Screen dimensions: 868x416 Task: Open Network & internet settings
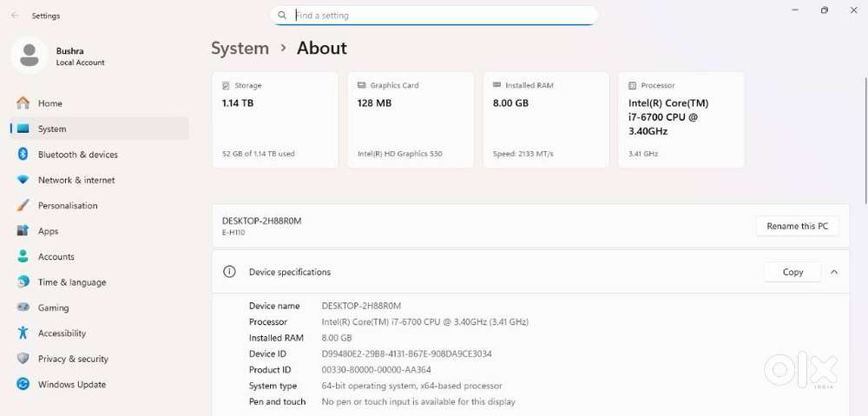(76, 180)
